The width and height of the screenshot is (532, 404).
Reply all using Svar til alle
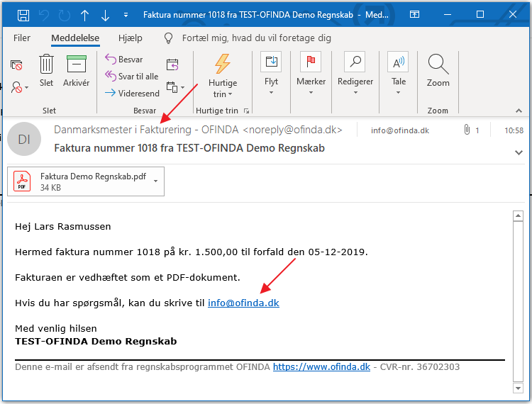[x=132, y=77]
